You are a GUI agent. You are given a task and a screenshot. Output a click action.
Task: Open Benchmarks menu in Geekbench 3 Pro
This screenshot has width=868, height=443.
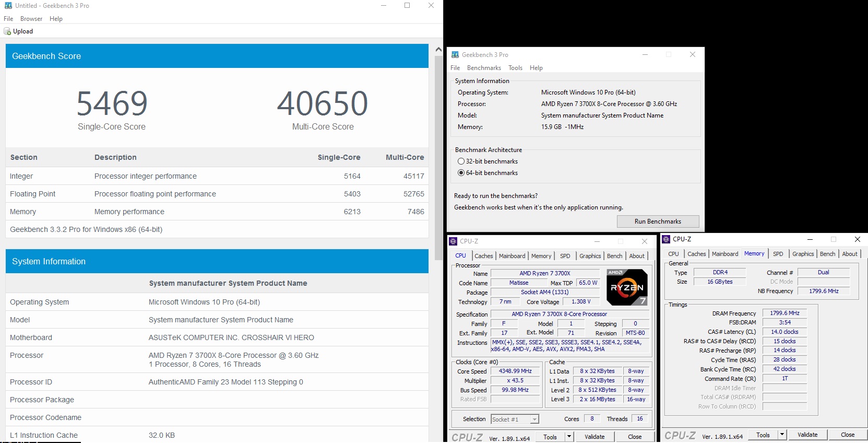484,68
